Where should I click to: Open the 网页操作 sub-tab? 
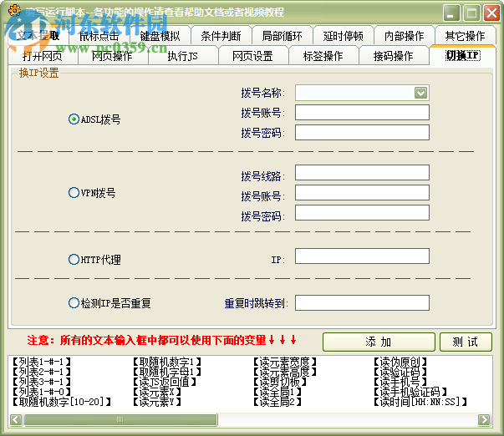pyautogui.click(x=113, y=56)
